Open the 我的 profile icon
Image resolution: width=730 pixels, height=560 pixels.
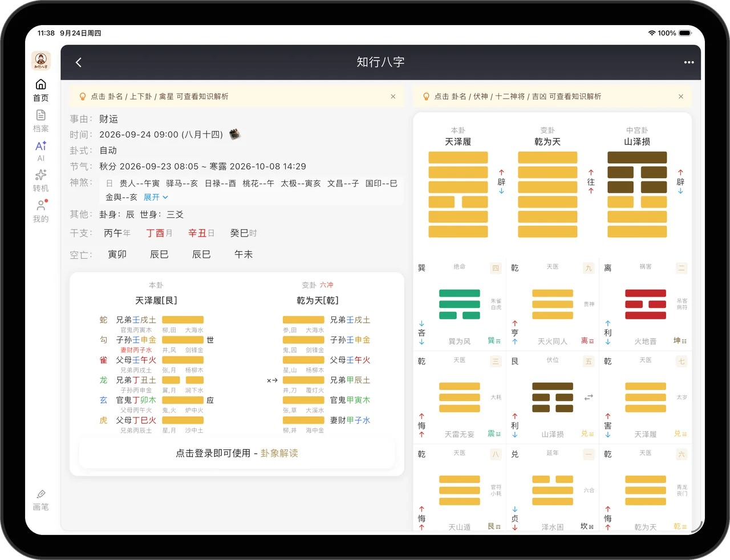pyautogui.click(x=40, y=211)
